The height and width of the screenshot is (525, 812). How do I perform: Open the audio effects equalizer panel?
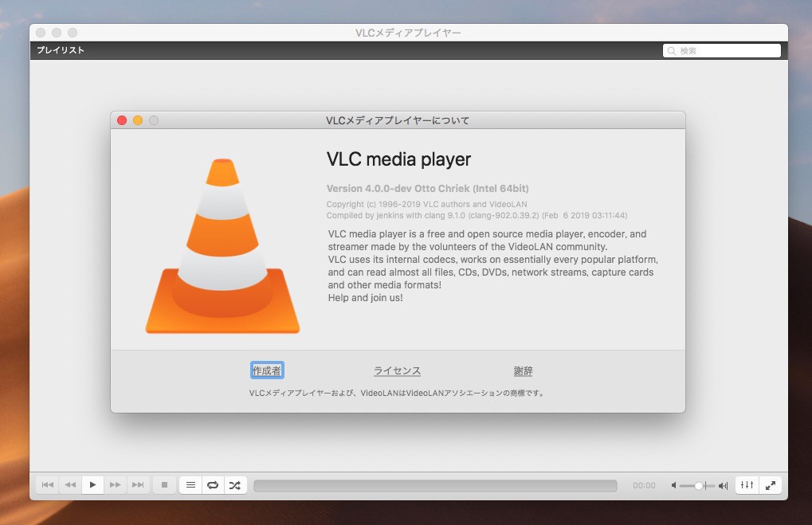(x=747, y=485)
